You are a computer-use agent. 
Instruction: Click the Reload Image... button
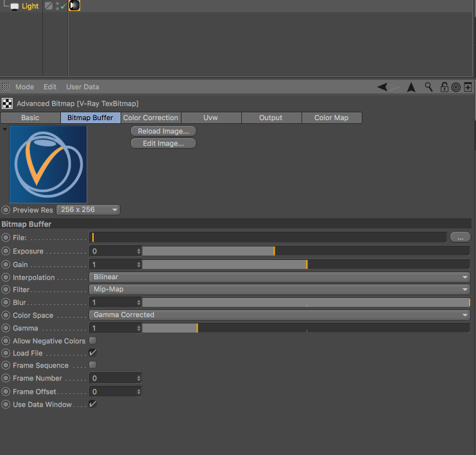coord(164,131)
